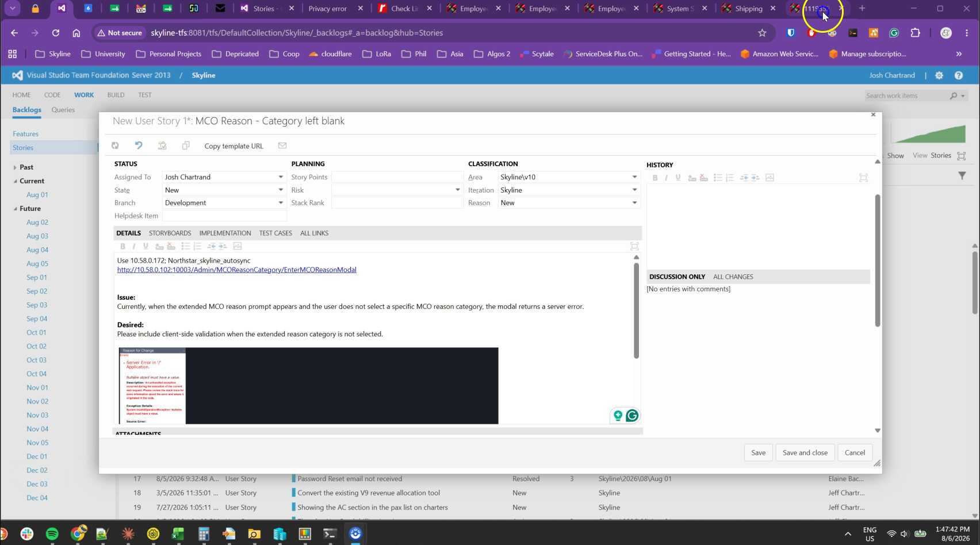This screenshot has height=545, width=980.
Task: Click the server error screenshot thumbnail
Action: (x=308, y=386)
